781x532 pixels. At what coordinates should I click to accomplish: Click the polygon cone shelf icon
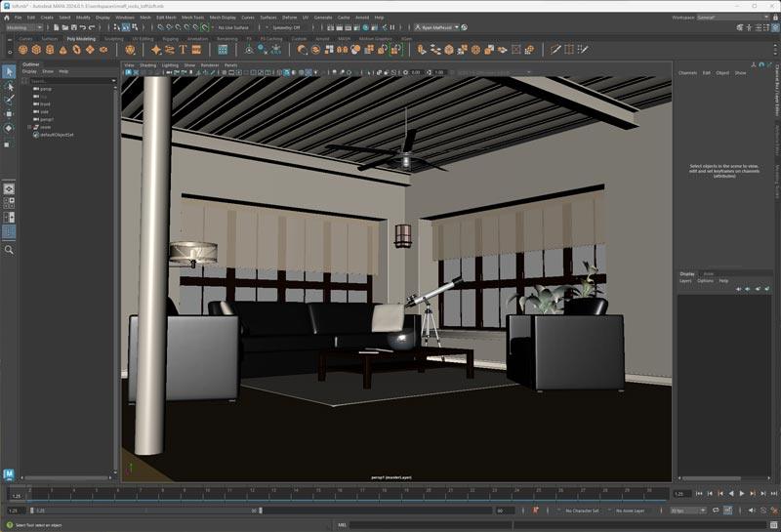click(63, 49)
